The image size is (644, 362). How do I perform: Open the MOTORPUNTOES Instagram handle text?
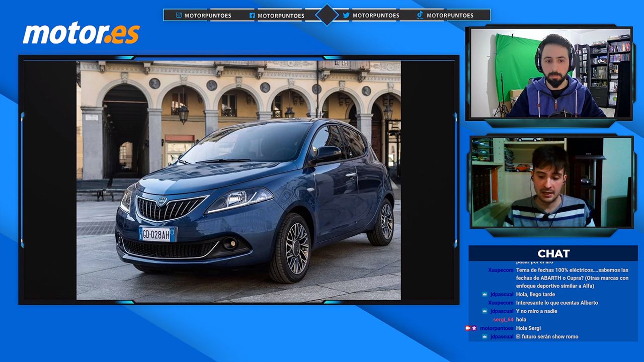(x=208, y=16)
